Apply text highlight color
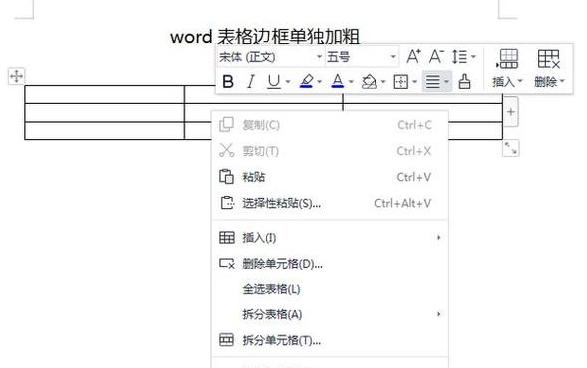Image resolution: width=587 pixels, height=368 pixels. tap(307, 81)
